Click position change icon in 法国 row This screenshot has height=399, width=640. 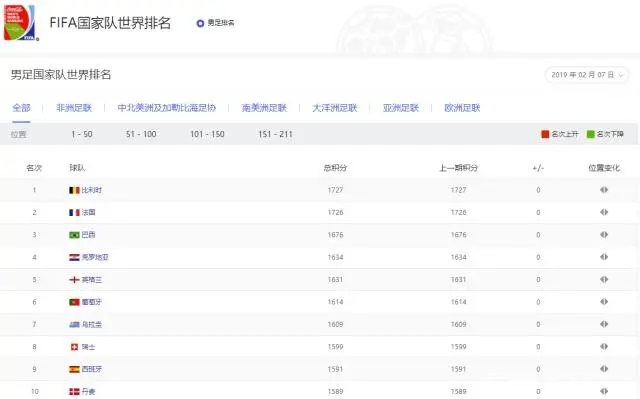(604, 212)
